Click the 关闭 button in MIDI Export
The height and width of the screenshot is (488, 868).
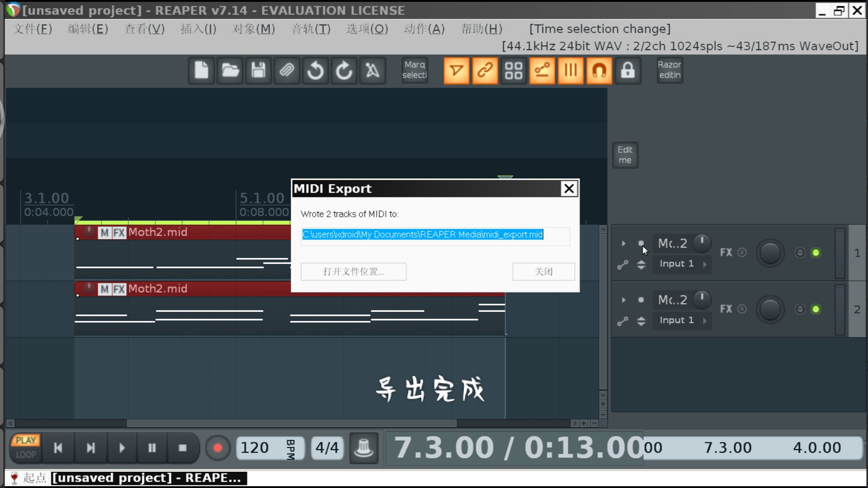coord(543,272)
